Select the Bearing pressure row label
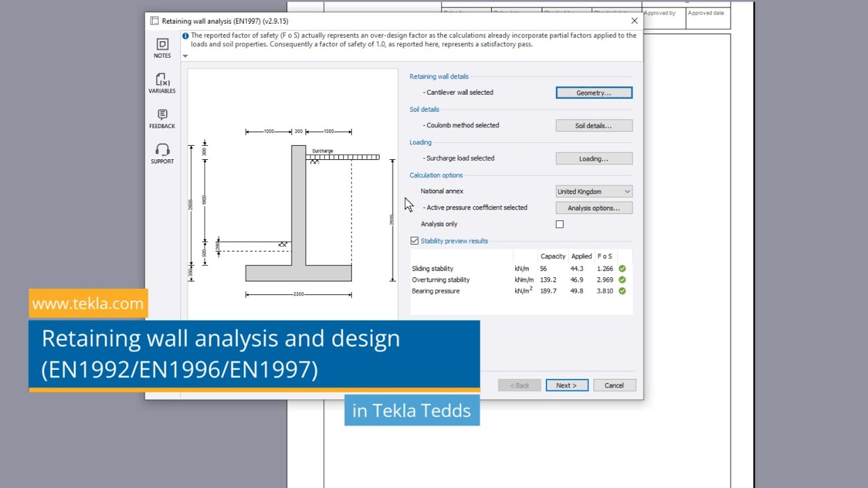The width and height of the screenshot is (868, 488). (435, 291)
